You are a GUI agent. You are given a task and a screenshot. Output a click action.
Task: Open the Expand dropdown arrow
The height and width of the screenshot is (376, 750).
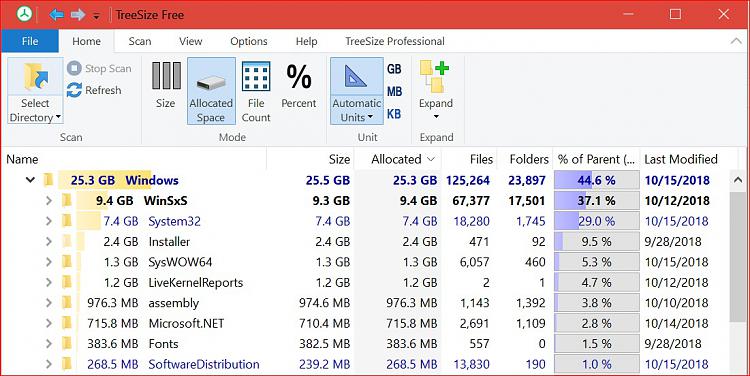(436, 116)
